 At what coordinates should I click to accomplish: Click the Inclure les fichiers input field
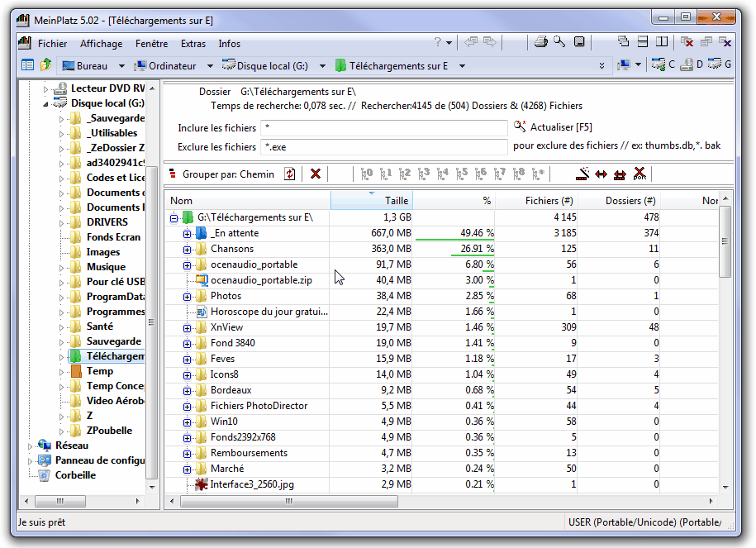384,128
